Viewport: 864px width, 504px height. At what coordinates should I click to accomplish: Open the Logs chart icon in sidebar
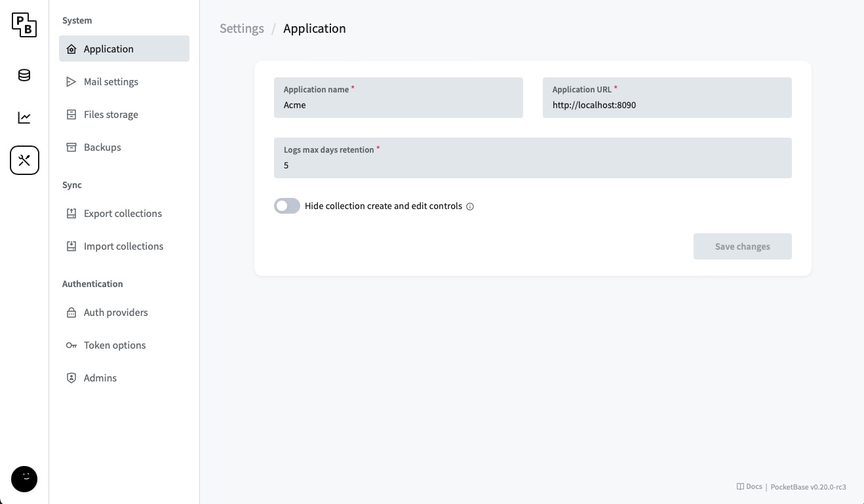[24, 118]
